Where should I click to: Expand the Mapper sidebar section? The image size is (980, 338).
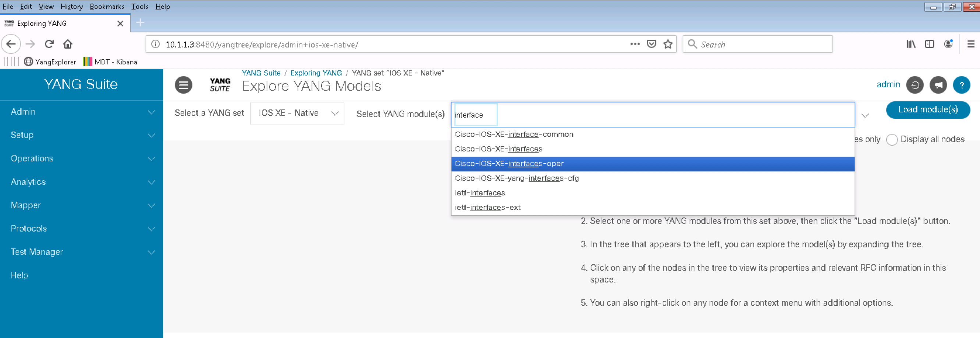pos(81,205)
